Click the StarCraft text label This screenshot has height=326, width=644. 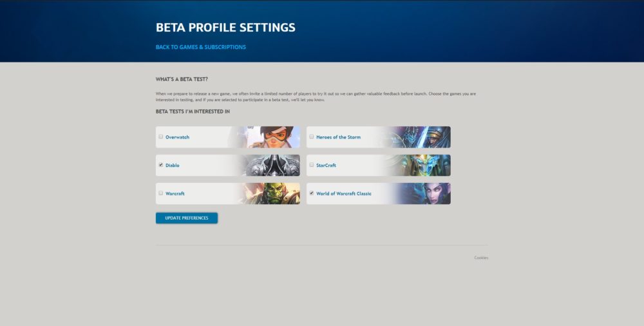326,166
